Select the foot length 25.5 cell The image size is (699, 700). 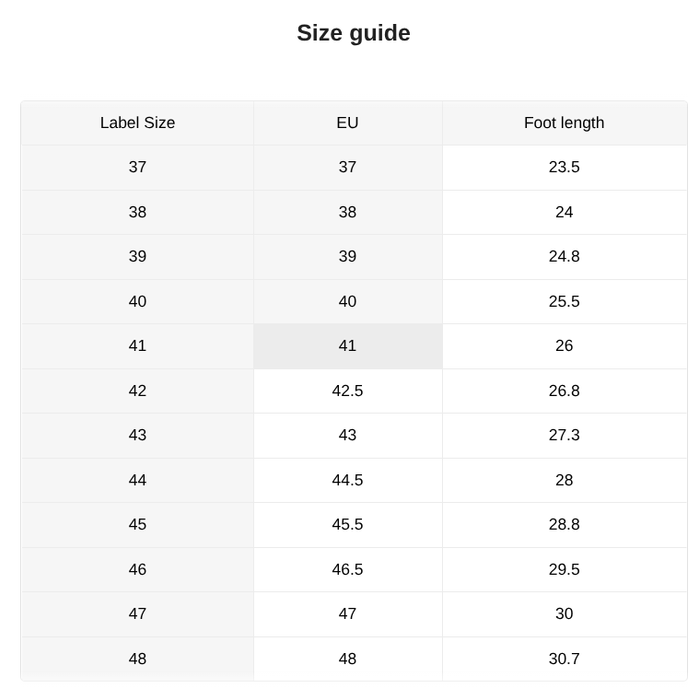point(564,302)
